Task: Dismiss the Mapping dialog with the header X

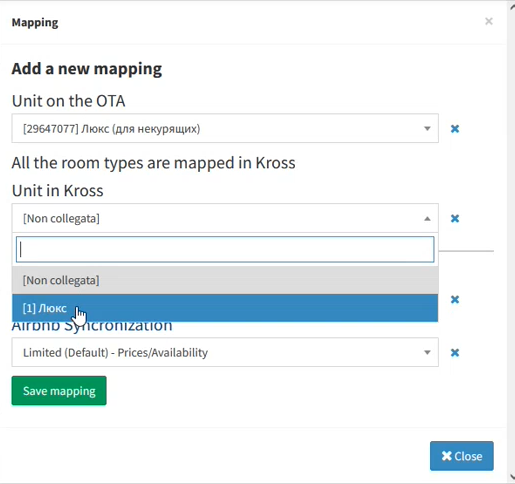Action: 489,21
